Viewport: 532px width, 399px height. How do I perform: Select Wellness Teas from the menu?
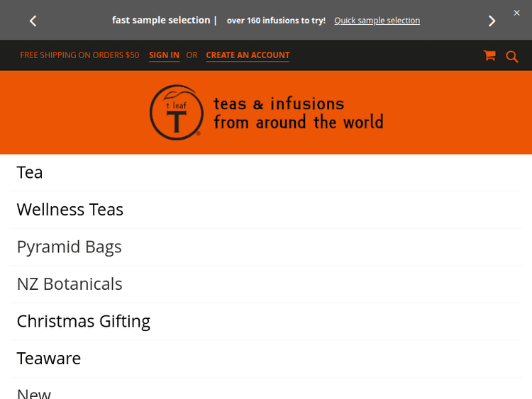coord(70,210)
